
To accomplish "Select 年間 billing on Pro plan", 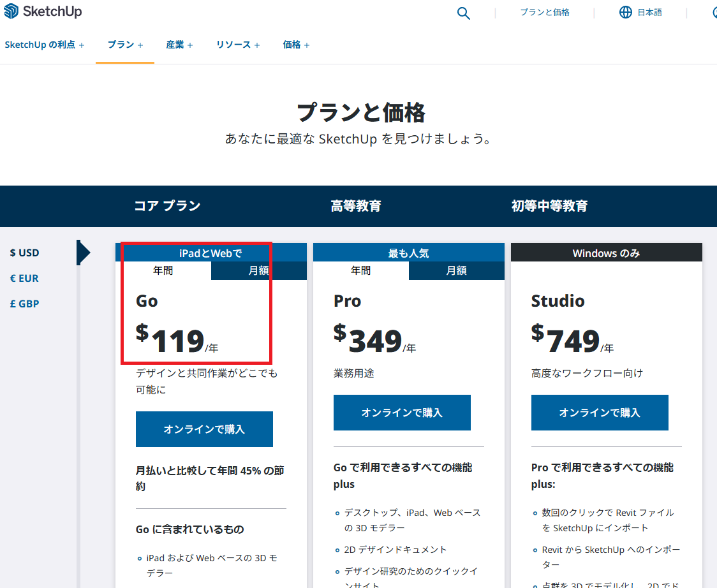I will point(361,270).
